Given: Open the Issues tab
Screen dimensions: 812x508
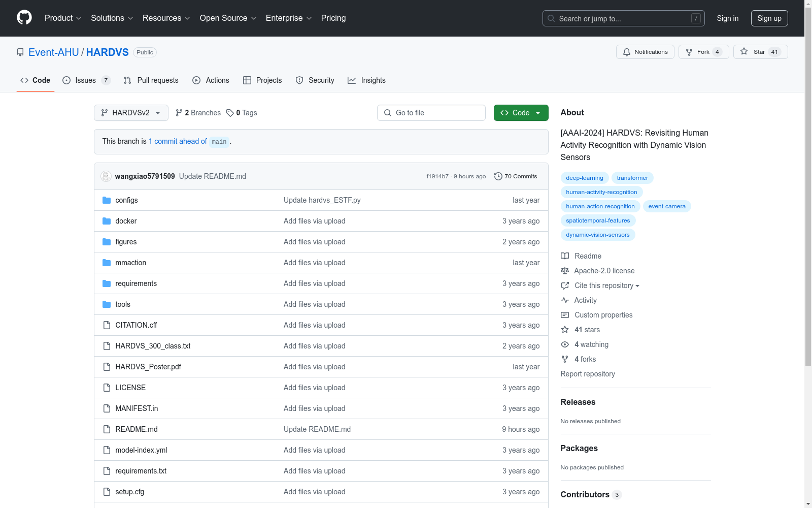Looking at the screenshot, I should click(86, 80).
